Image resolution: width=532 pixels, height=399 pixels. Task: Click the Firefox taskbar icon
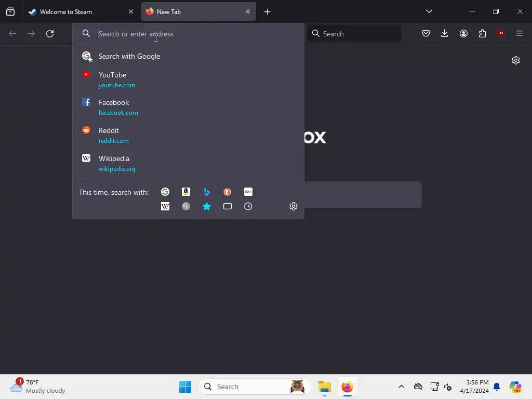348,387
